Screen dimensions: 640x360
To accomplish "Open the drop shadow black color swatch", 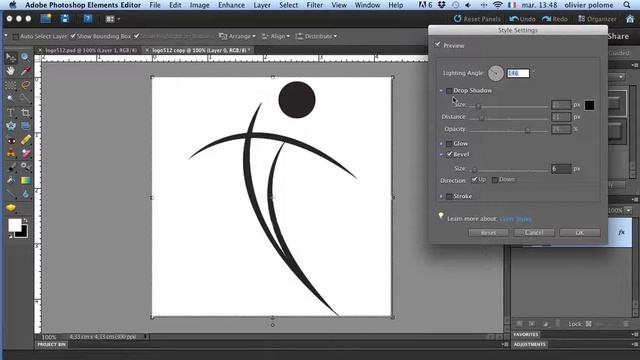I will (x=589, y=105).
